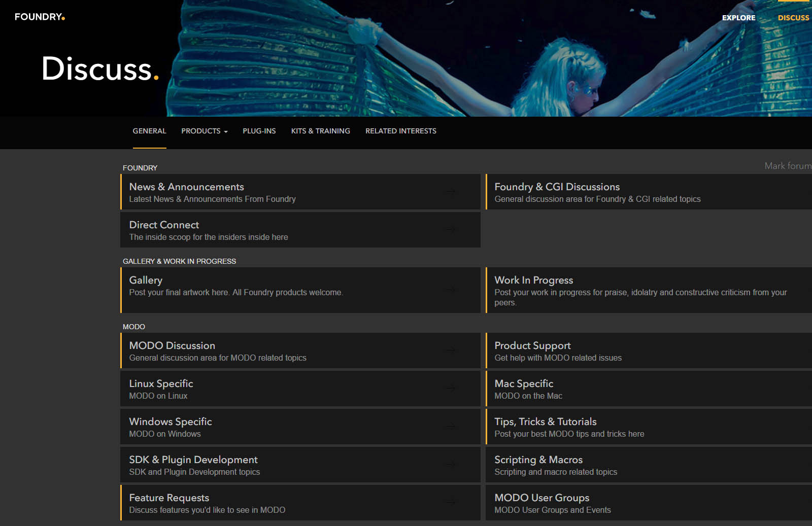Viewport: 812px width, 526px height.
Task: Click the arrow icon in Linux Specific row
Action: (x=451, y=389)
